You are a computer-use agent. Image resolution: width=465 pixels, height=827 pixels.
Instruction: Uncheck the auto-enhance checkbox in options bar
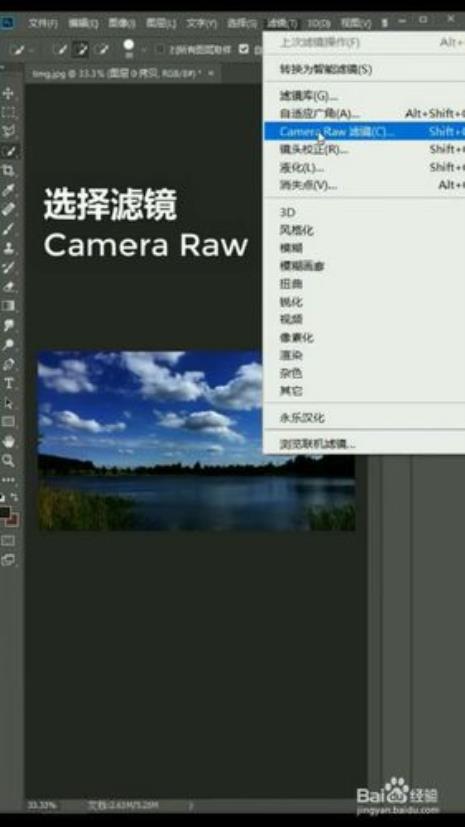click(x=244, y=49)
